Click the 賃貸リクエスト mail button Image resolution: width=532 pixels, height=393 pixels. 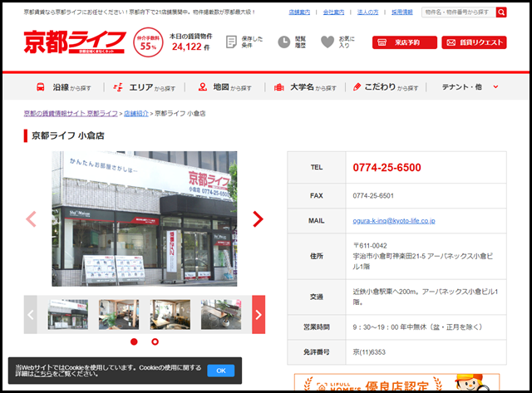pos(474,42)
